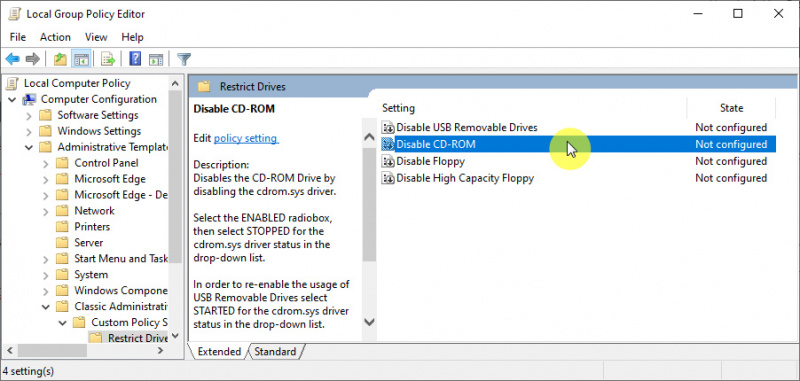
Task: Toggle the Show/Hide Console Tree icon
Action: 81,59
